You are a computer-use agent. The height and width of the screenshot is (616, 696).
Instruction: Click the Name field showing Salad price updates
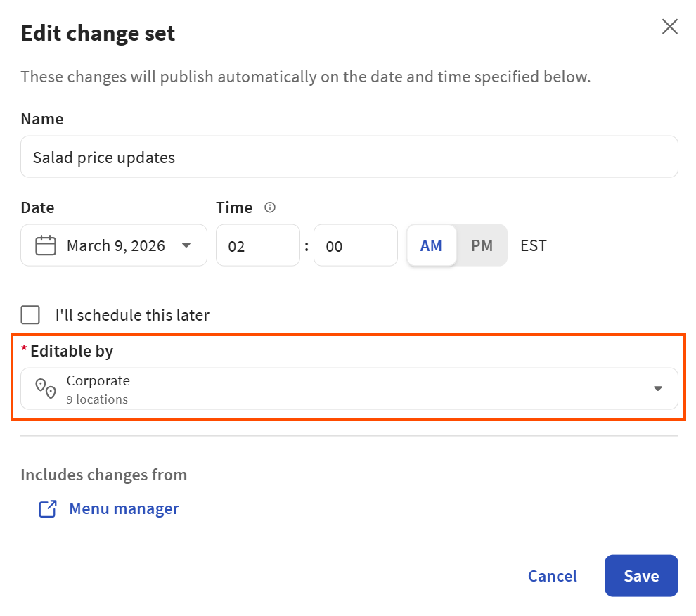point(348,156)
